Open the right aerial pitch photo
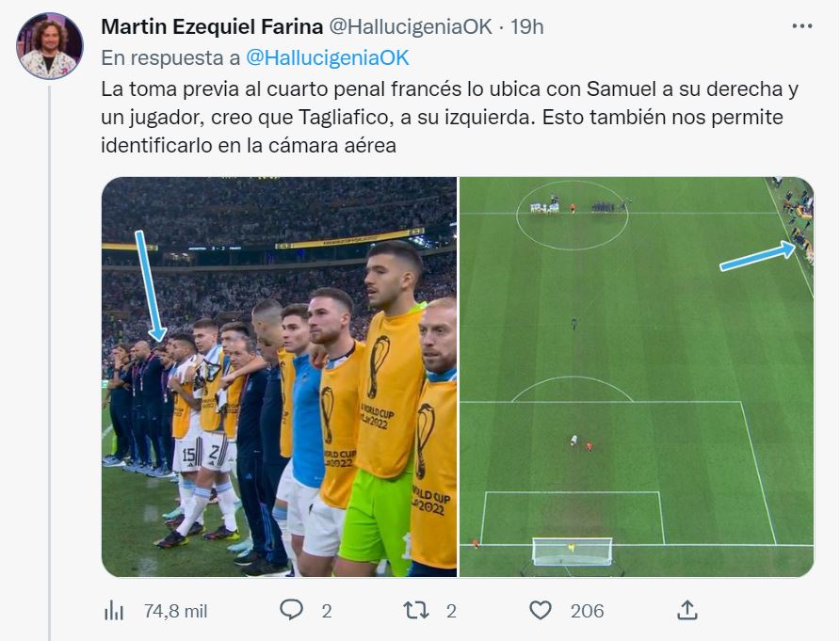 tap(636, 377)
